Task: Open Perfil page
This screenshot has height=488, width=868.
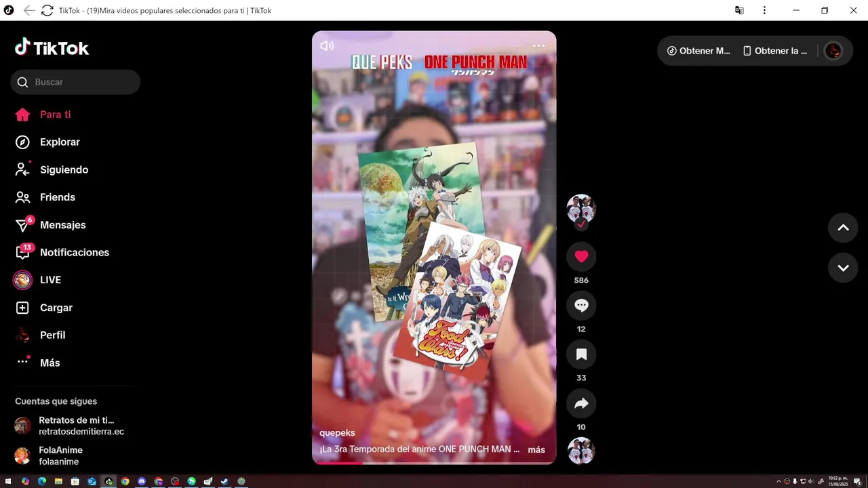Action: click(x=41, y=335)
